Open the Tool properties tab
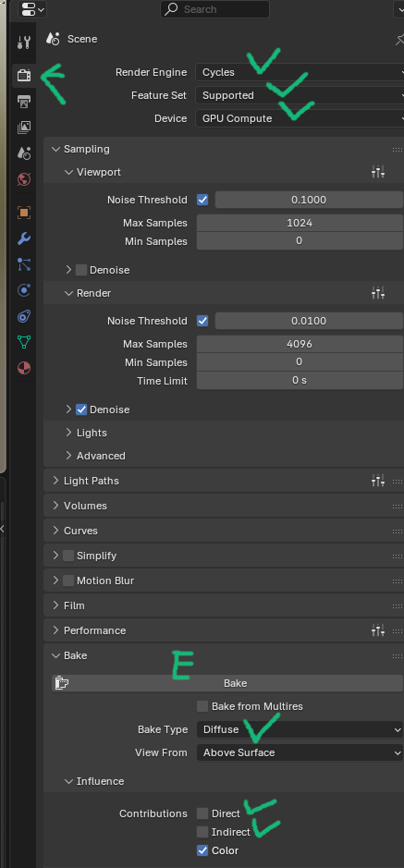This screenshot has width=404, height=868. pos(24,43)
